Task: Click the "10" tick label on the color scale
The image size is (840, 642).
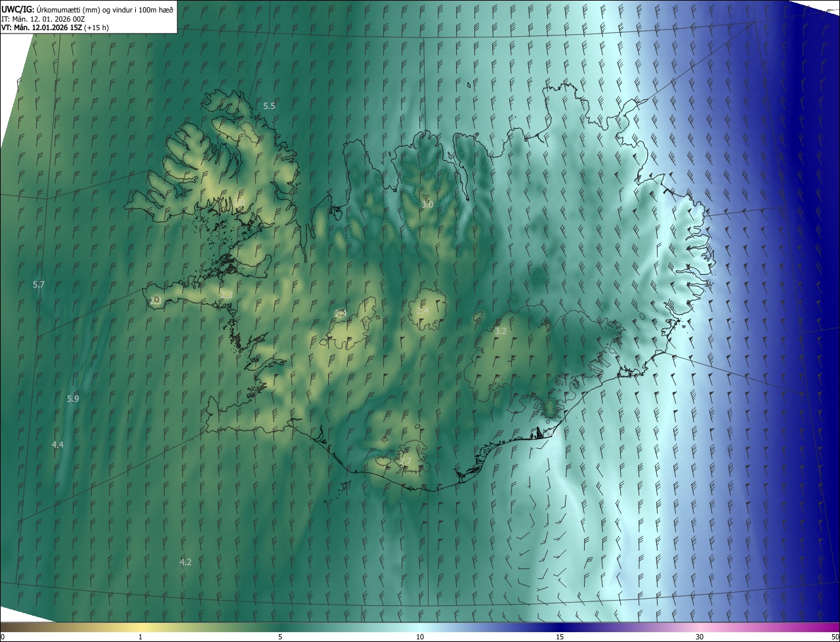Action: click(x=420, y=637)
